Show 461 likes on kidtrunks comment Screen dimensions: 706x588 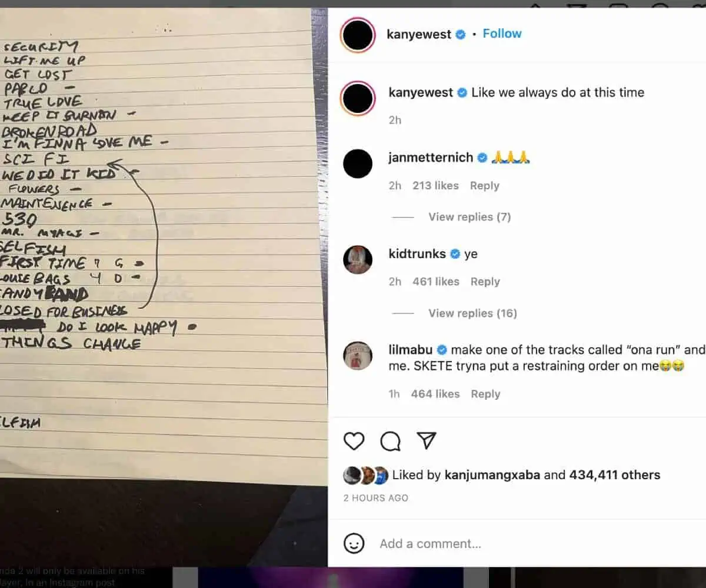[435, 282]
